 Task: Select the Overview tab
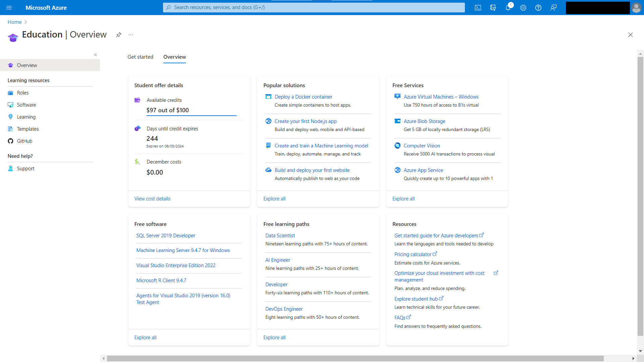tap(174, 57)
